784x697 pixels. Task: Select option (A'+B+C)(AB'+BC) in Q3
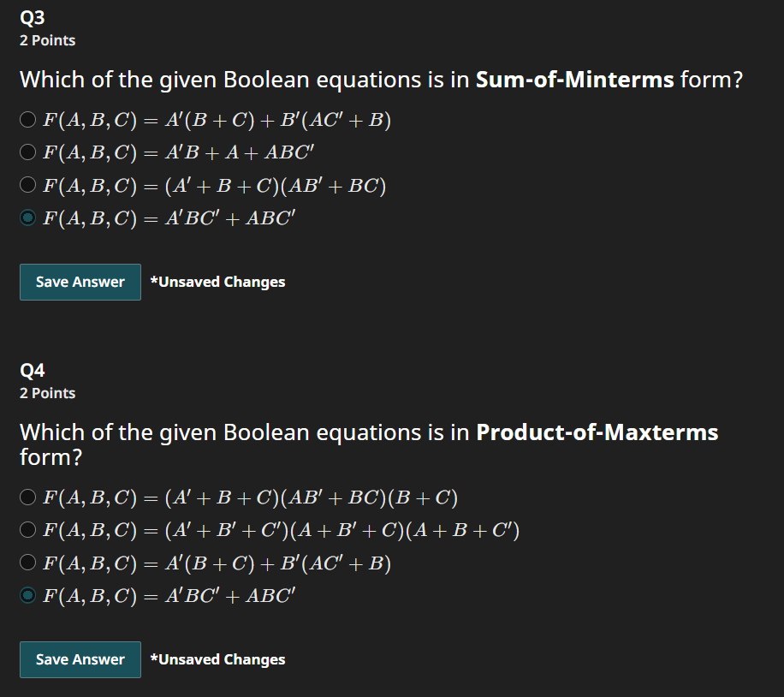[27, 185]
